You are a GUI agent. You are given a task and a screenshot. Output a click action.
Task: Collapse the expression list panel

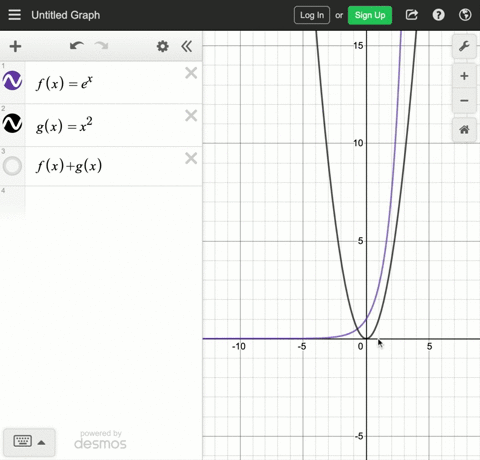coord(187,46)
